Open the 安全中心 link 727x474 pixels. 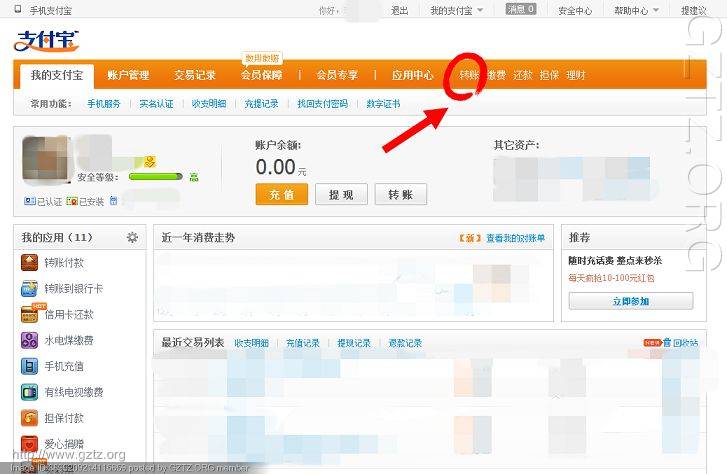click(575, 10)
